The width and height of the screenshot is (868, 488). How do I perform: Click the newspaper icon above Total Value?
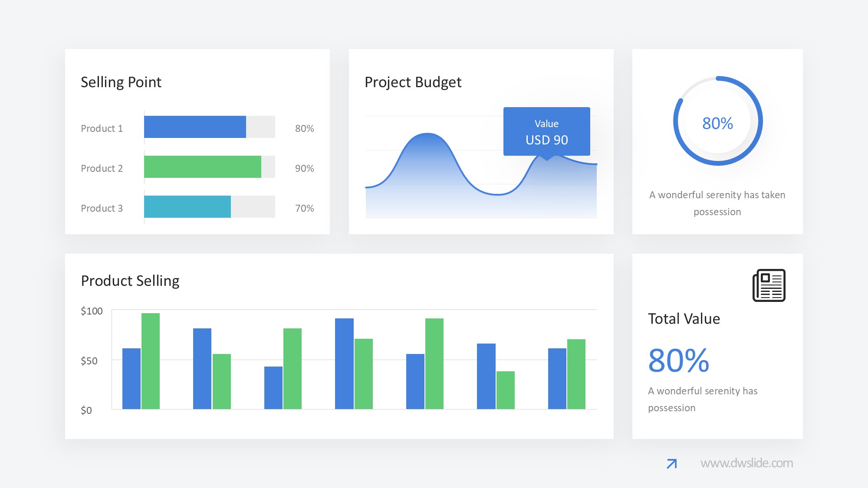pyautogui.click(x=769, y=285)
